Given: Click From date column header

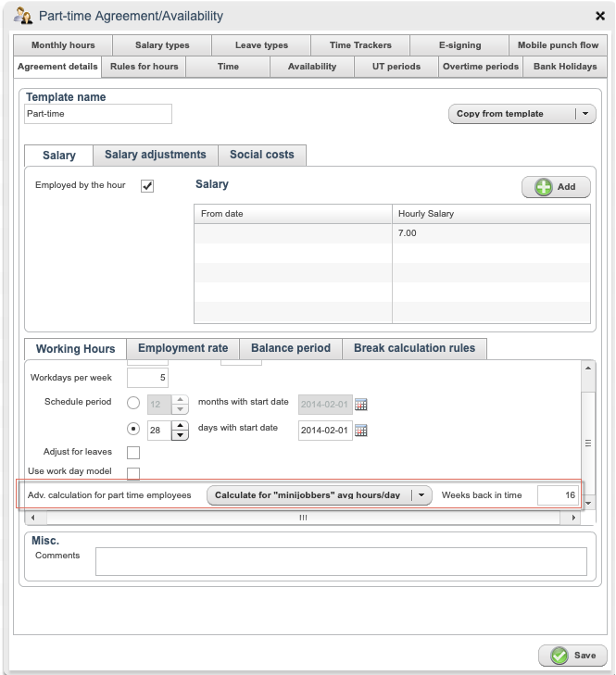Looking at the screenshot, I should 293,214.
